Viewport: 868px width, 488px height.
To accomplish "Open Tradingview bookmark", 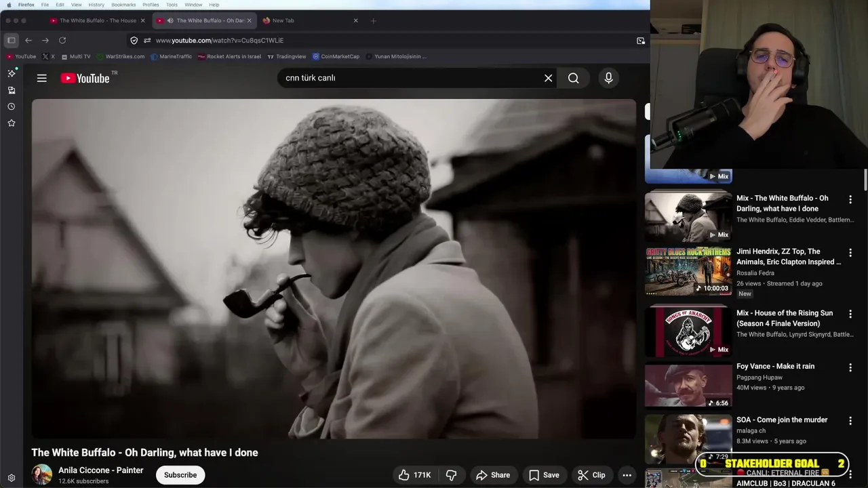I will tap(287, 56).
